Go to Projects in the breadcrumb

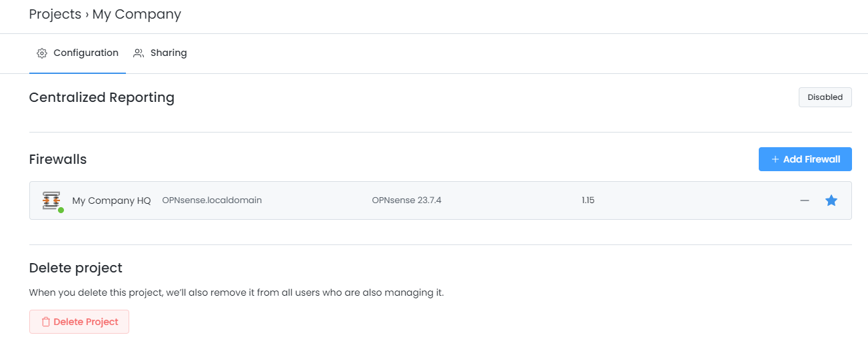[x=55, y=14]
